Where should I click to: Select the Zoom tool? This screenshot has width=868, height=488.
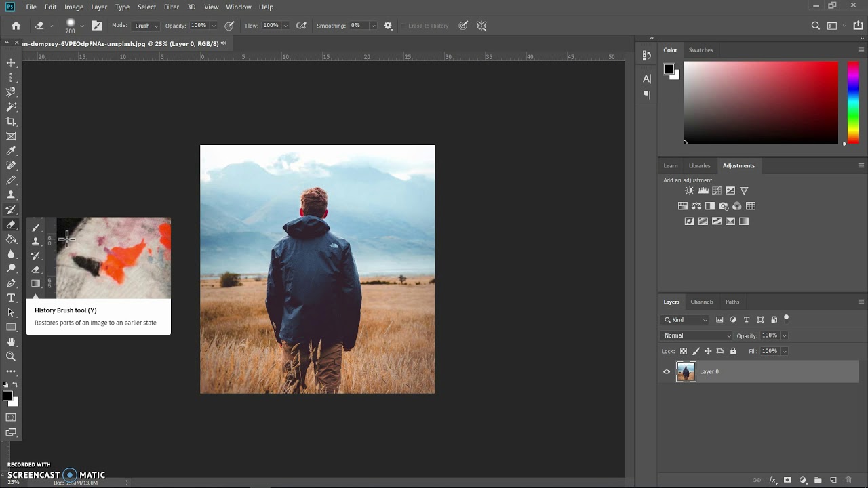[11, 357]
